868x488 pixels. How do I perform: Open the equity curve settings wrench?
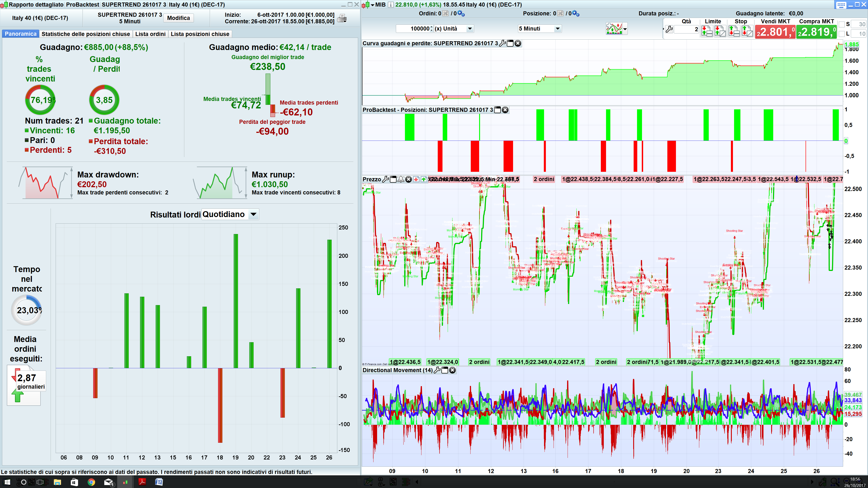[502, 43]
